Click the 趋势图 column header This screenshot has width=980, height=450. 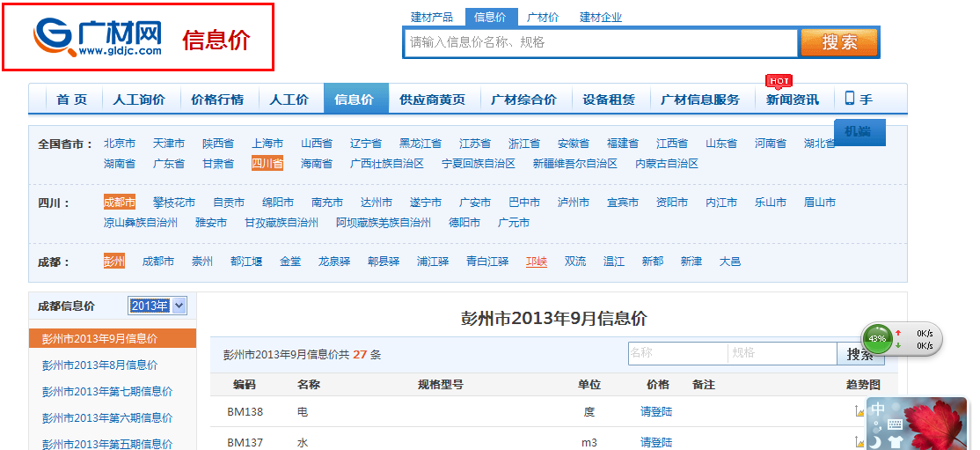tap(863, 384)
